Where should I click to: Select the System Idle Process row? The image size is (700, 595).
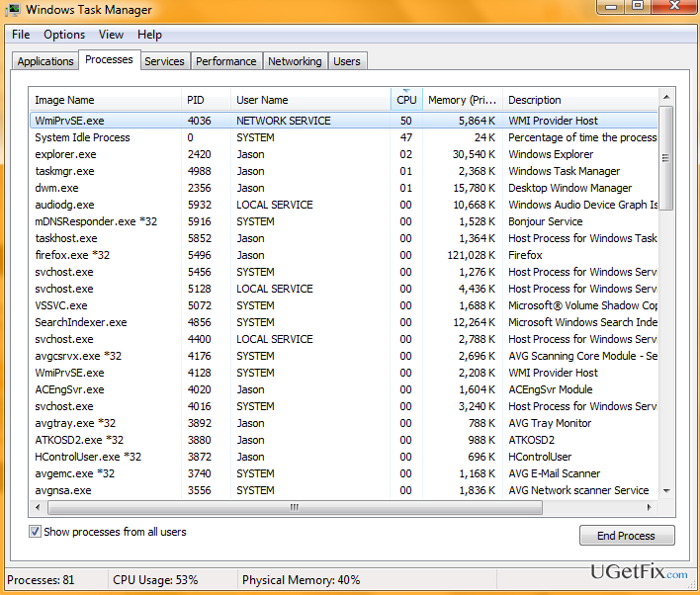344,137
